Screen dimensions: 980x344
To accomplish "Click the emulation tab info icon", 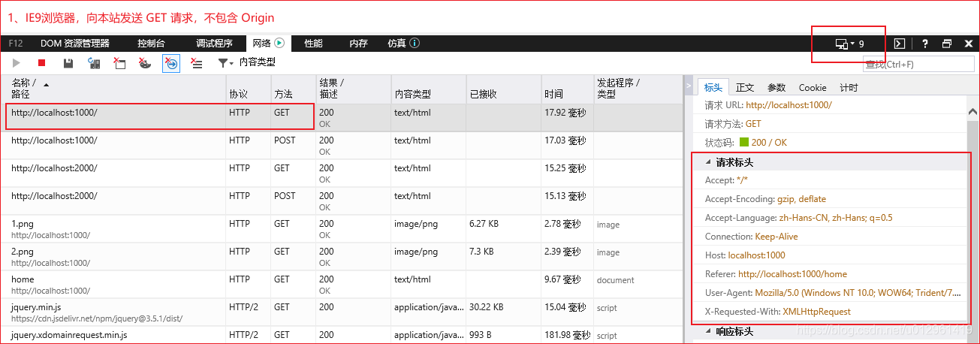I will pyautogui.click(x=415, y=44).
